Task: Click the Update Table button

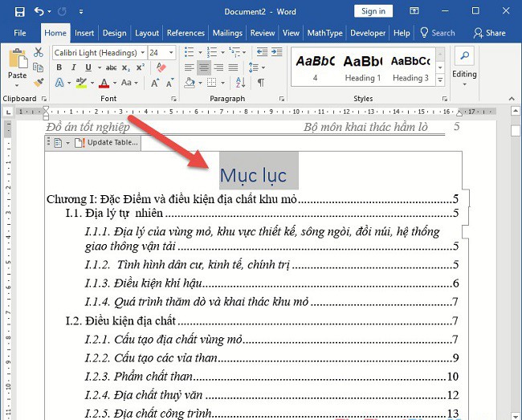Action: click(x=106, y=143)
